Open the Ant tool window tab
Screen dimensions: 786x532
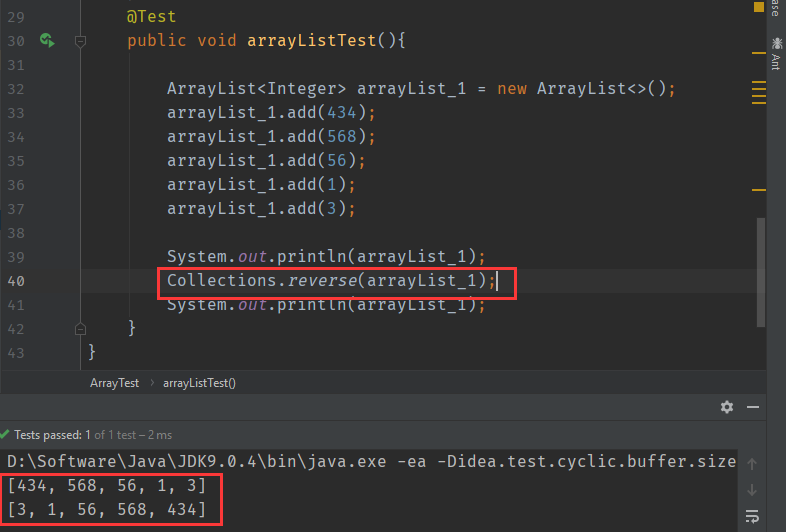776,54
